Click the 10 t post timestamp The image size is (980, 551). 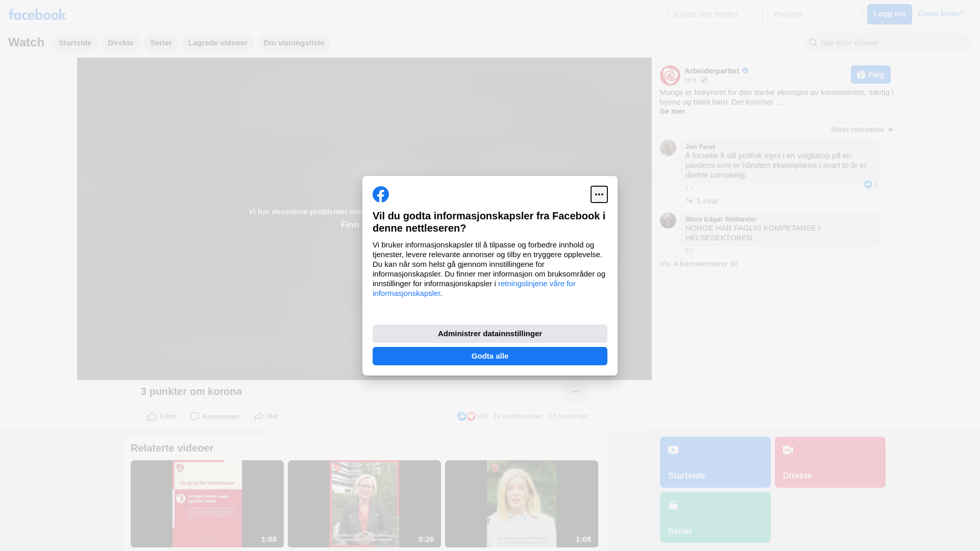point(690,81)
